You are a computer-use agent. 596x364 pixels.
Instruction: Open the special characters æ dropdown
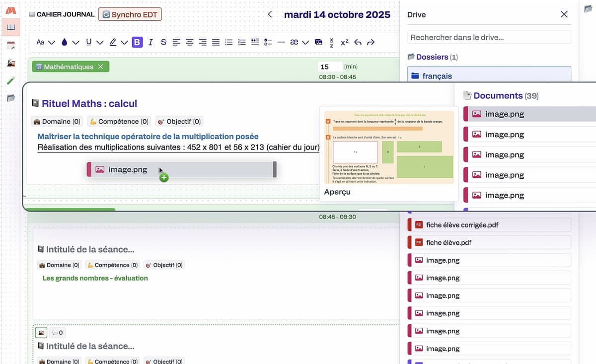point(305,42)
